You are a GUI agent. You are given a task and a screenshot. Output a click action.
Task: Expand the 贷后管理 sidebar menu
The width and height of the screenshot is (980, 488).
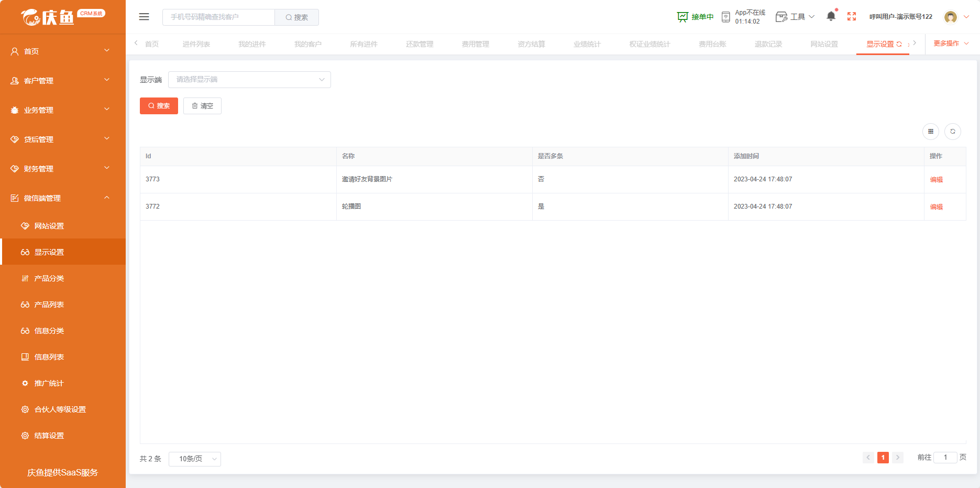[63, 139]
